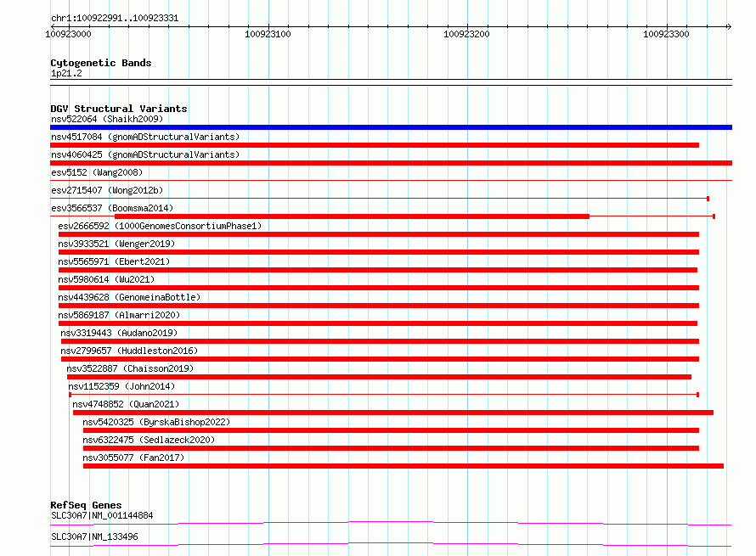
Task: Click the RefSeq Genes track title
Action: coord(86,505)
